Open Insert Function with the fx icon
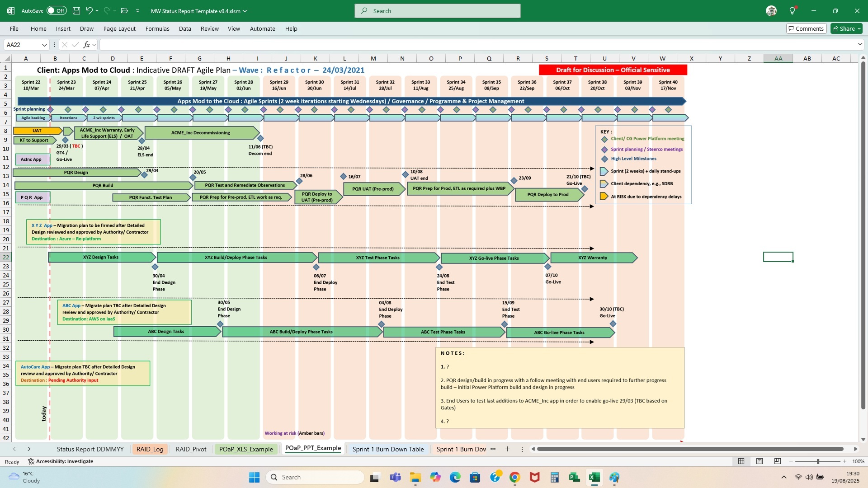The image size is (868, 488). [x=87, y=44]
